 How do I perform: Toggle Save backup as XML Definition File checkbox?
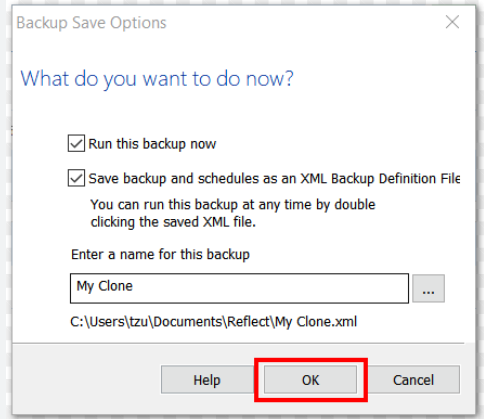click(76, 178)
